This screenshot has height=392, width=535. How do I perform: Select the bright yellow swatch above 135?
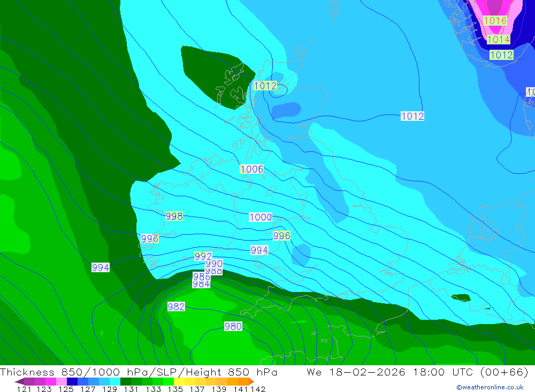coord(179,381)
